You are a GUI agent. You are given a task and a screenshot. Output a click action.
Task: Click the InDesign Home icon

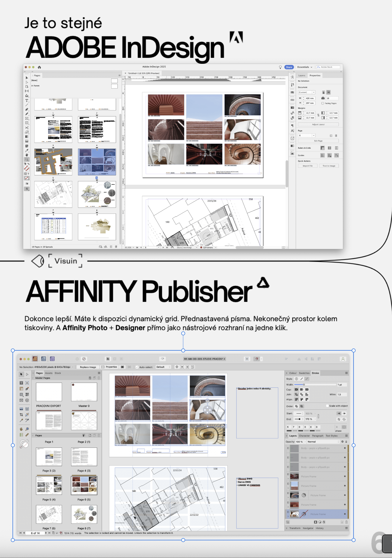click(39, 67)
